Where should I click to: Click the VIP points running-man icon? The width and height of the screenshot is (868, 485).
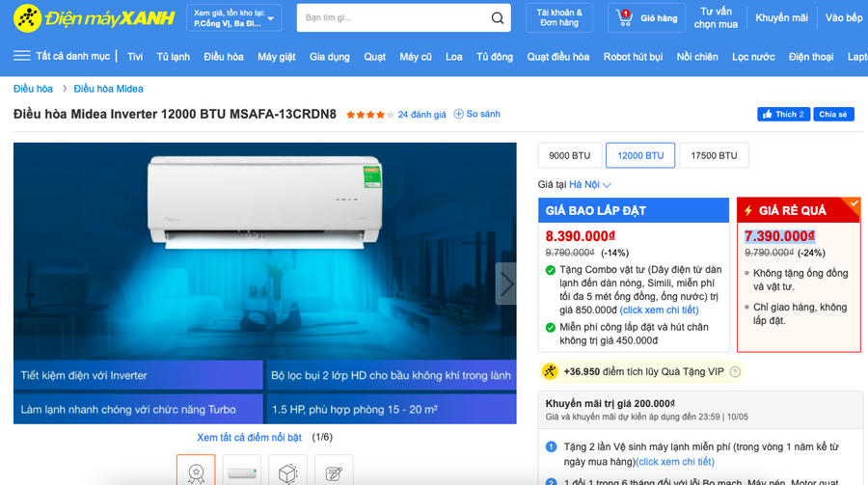click(x=550, y=371)
